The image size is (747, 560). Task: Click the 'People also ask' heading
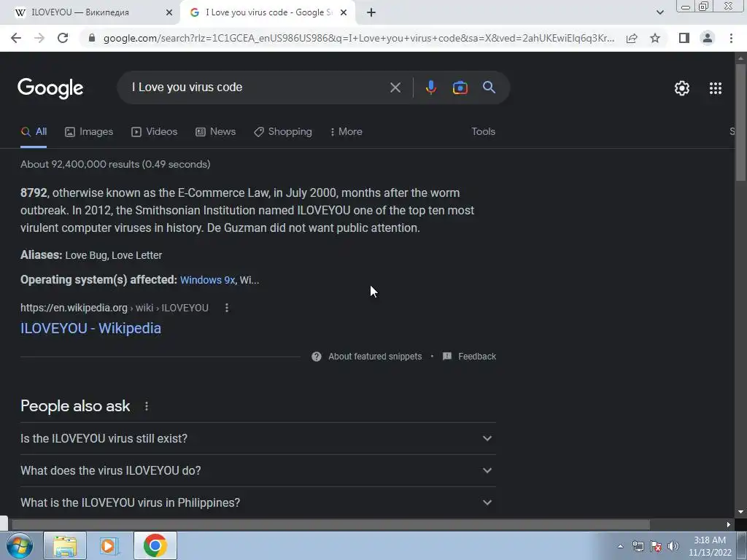coord(75,406)
